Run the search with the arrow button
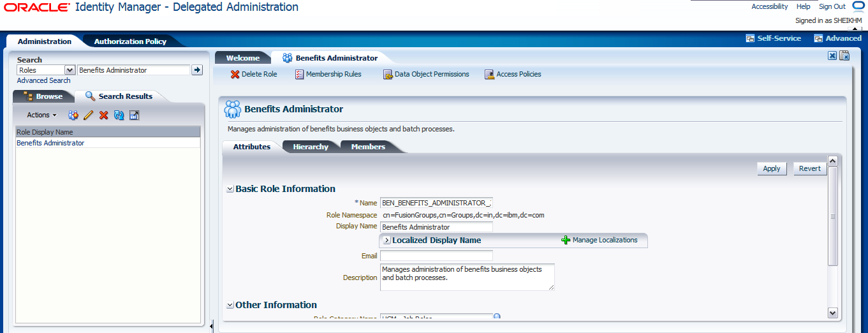 (x=197, y=70)
